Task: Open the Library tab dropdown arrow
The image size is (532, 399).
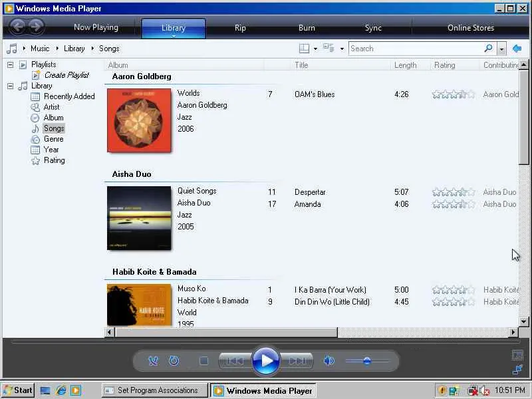Action: (x=174, y=36)
